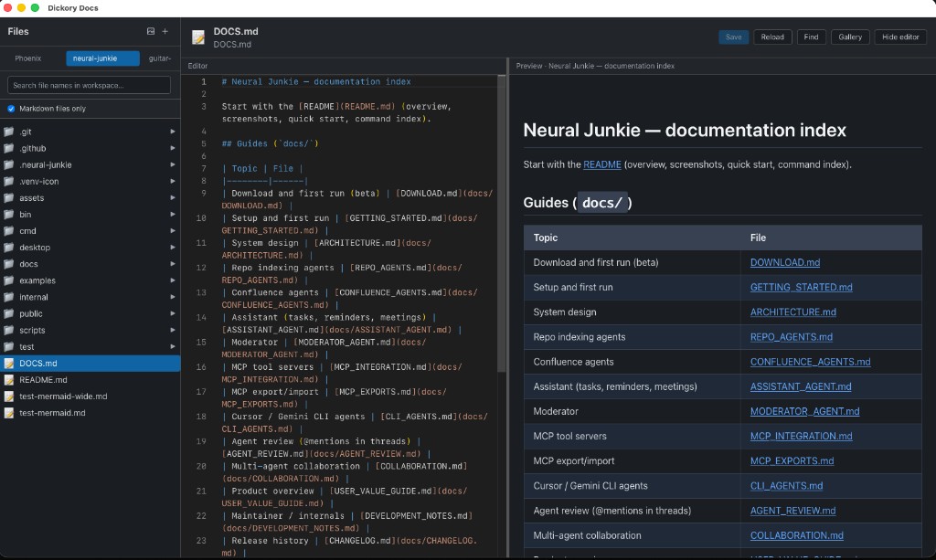The height and width of the screenshot is (560, 936).
Task: Click the test-mermaid.md file icon
Action: (x=9, y=413)
